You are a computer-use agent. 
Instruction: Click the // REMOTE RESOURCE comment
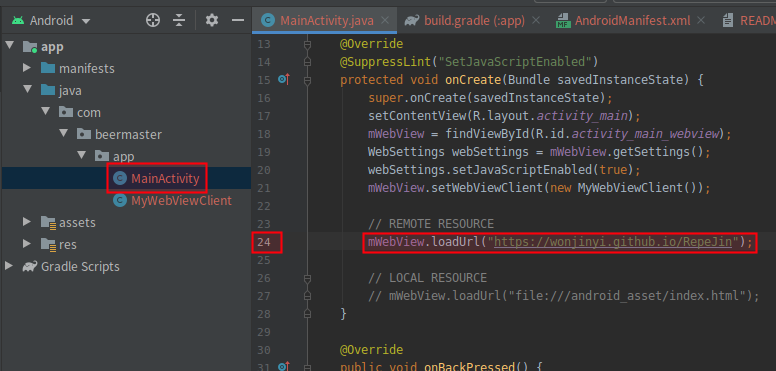click(431, 224)
